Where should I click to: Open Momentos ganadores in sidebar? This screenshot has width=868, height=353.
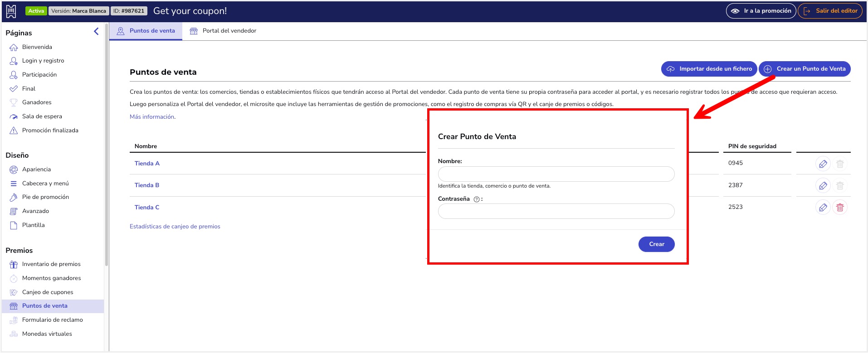pos(51,278)
